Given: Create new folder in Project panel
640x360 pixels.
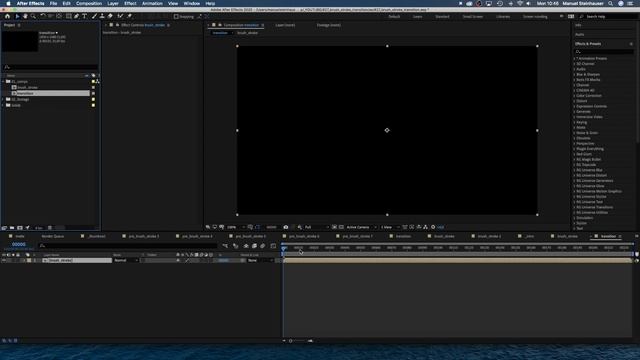Looking at the screenshot, I should [12, 228].
